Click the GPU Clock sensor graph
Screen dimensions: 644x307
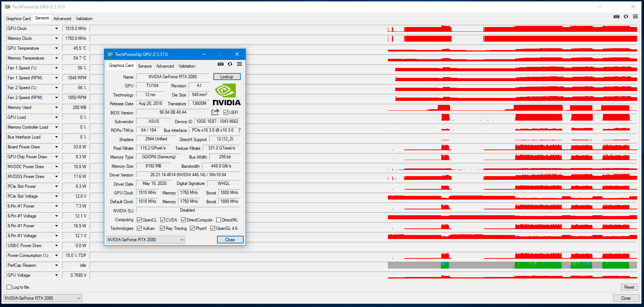364,29
